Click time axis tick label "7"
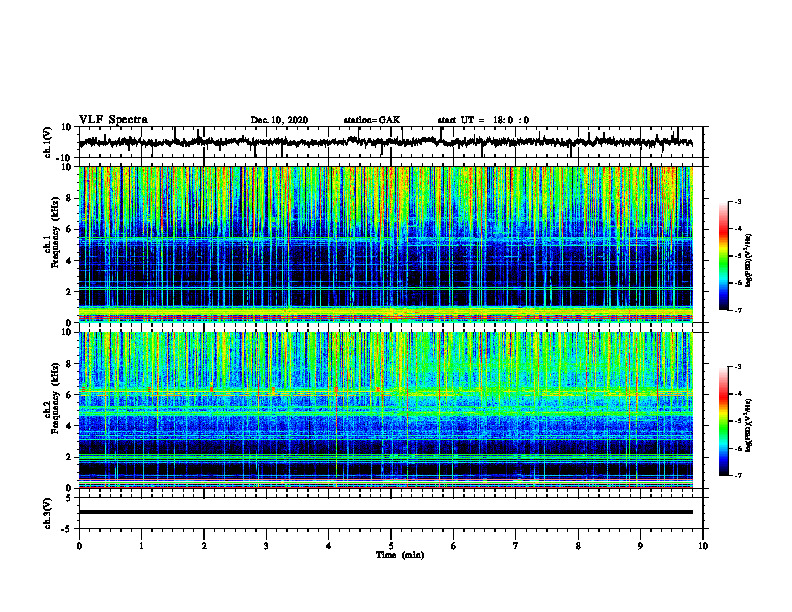The image size is (792, 612). 516,546
